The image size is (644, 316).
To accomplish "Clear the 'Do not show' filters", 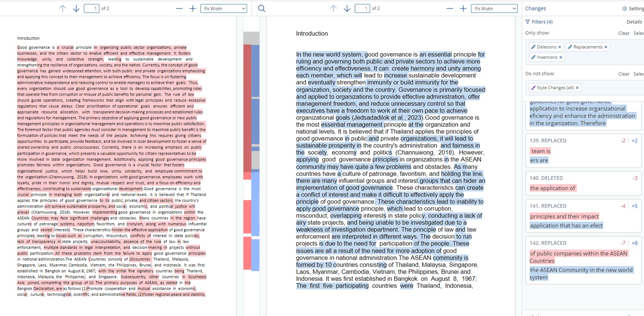I will pos(623,74).
